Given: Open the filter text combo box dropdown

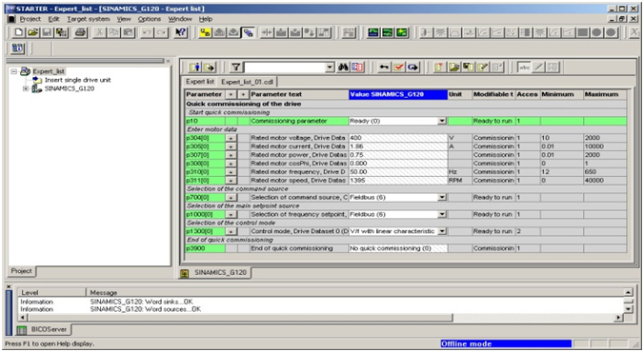Looking at the screenshot, I should [330, 68].
